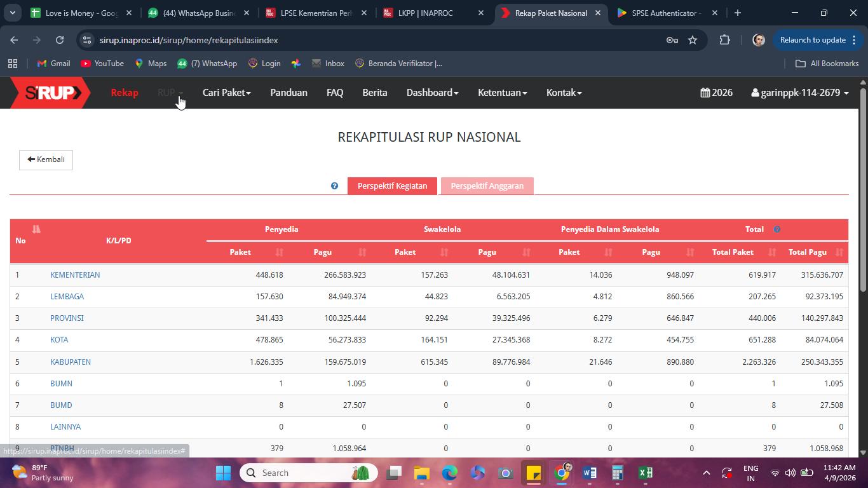This screenshot has width=868, height=488.
Task: Open Excel from the Windows taskbar
Action: click(x=646, y=473)
